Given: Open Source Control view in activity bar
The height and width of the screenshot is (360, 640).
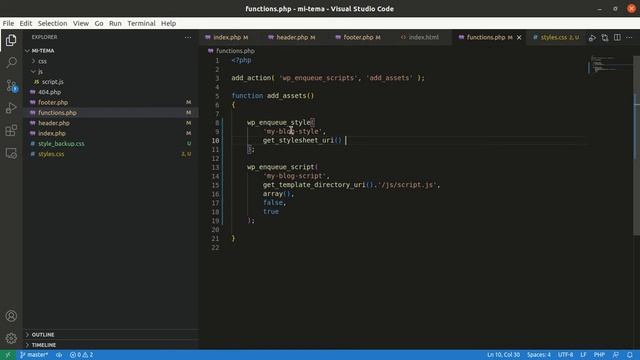Looking at the screenshot, I should point(11,85).
